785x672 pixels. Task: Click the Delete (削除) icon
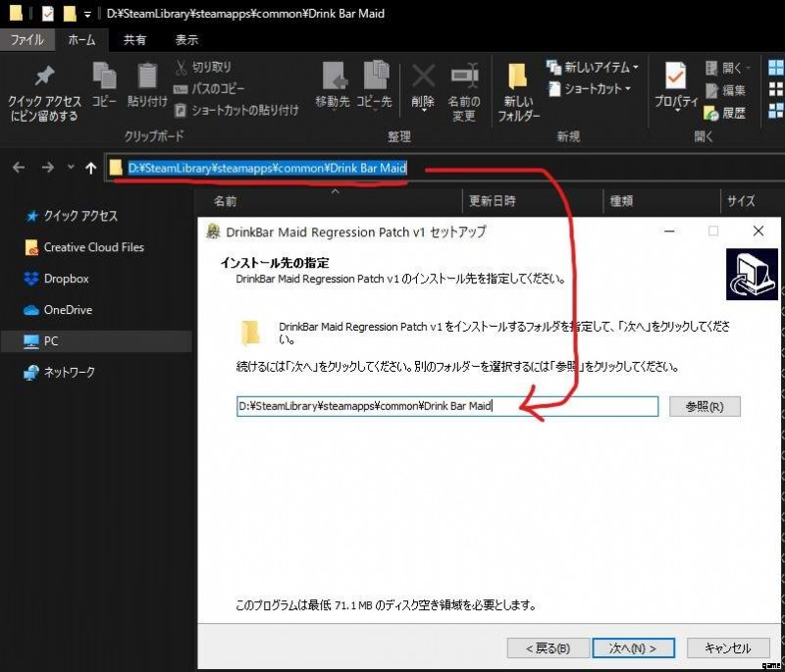pyautogui.click(x=423, y=78)
